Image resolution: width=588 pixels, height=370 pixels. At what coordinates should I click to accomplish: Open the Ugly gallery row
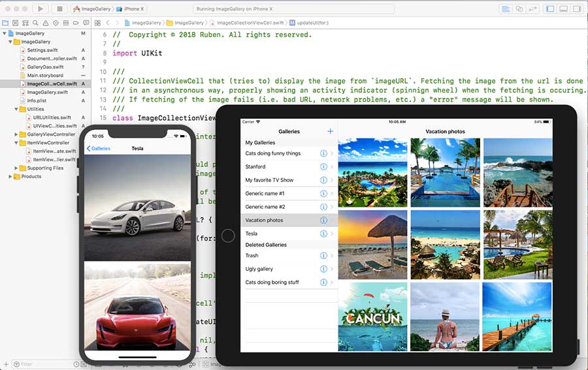tap(289, 269)
